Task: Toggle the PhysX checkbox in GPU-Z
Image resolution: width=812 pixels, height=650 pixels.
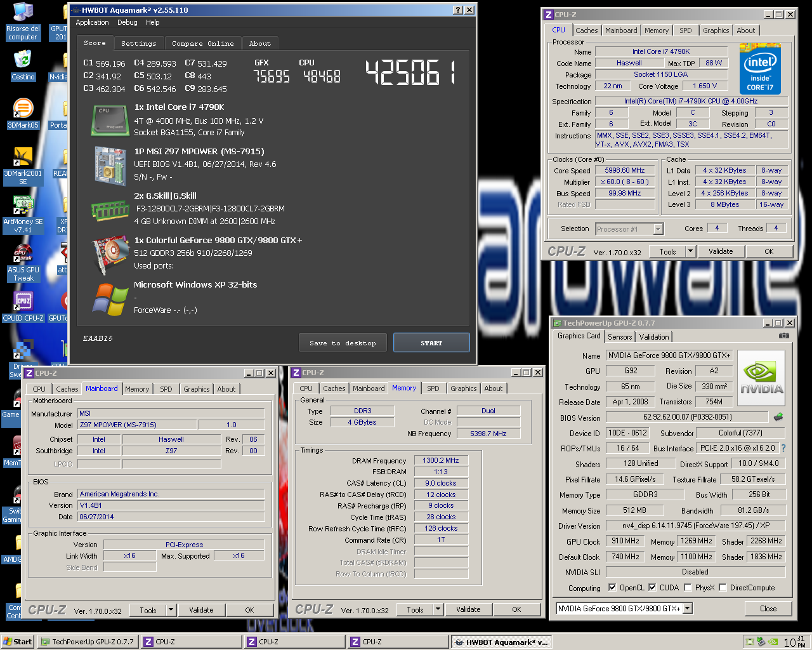Action: click(688, 587)
